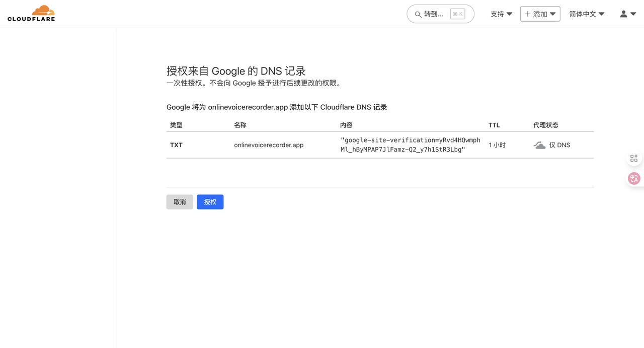Open the user account profile icon
This screenshot has height=348, width=644.
[x=623, y=14]
